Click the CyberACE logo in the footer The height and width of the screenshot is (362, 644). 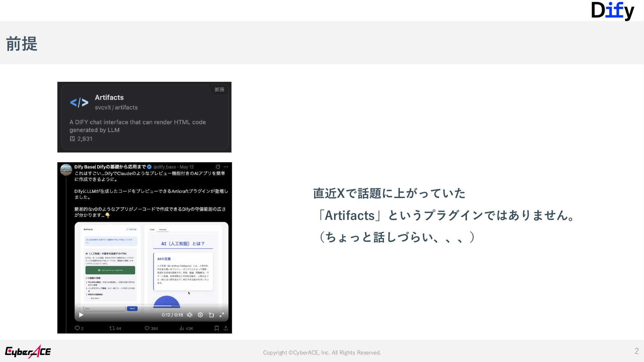click(28, 352)
